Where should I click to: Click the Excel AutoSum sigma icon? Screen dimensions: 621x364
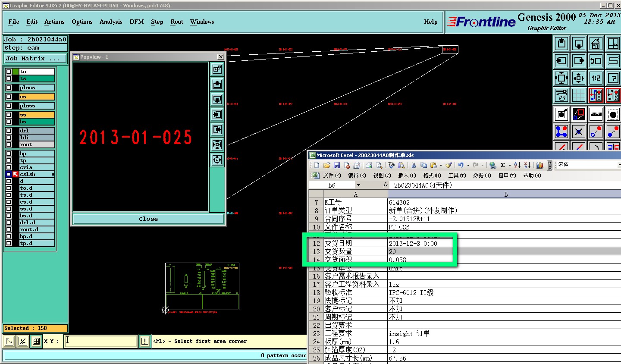coord(502,165)
